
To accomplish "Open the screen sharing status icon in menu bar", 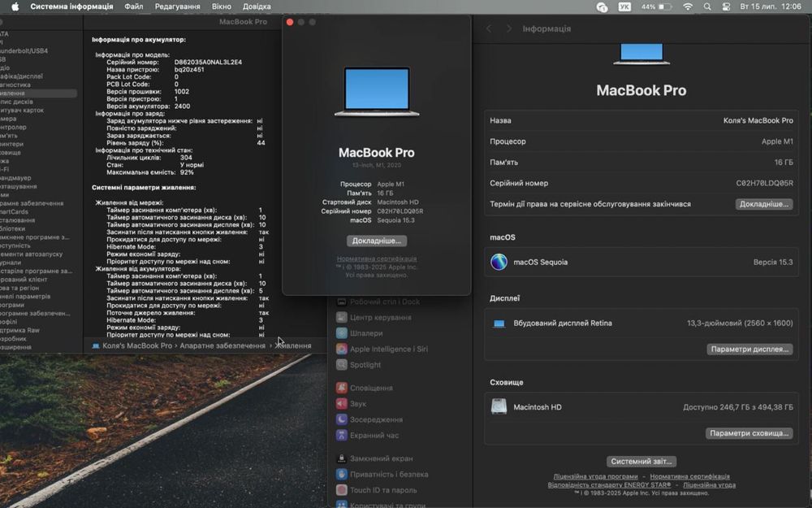I will (x=602, y=7).
